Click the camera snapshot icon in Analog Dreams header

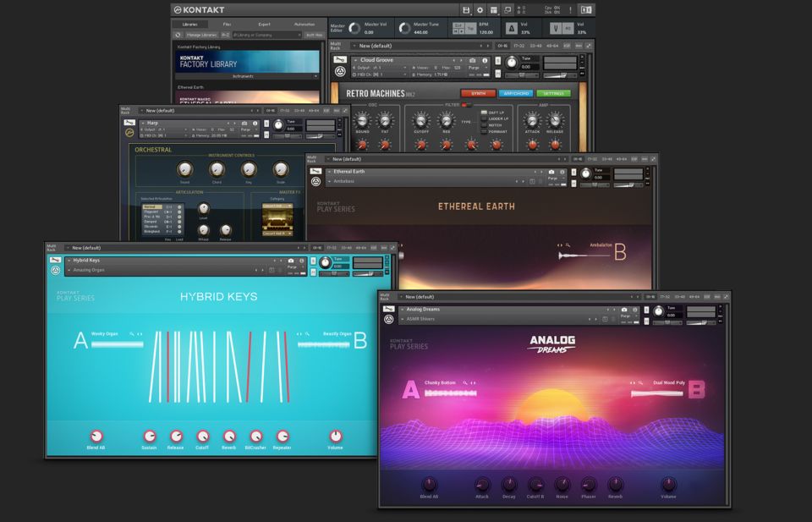pos(624,310)
